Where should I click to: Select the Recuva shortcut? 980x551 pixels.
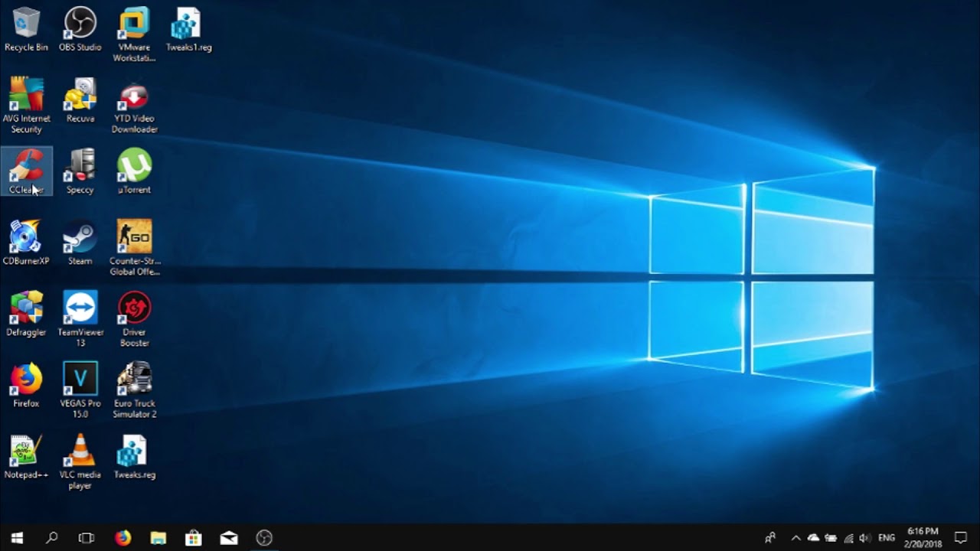(x=80, y=100)
